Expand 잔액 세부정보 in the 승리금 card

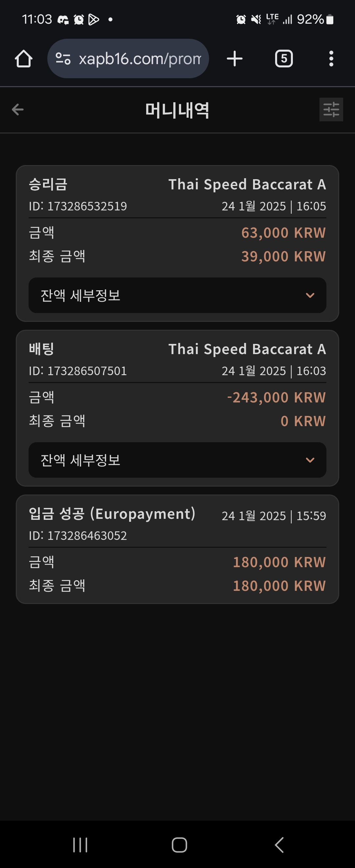(177, 295)
